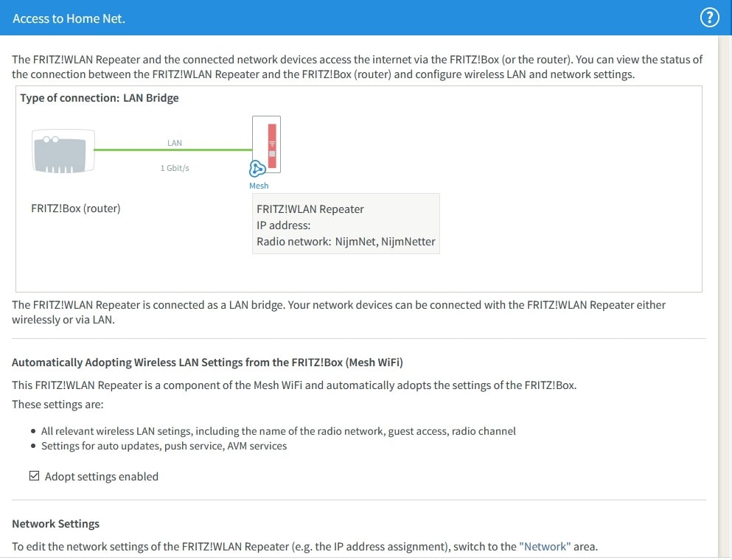Click the Radio network NijmNet, NijmNetter entry

tap(346, 242)
